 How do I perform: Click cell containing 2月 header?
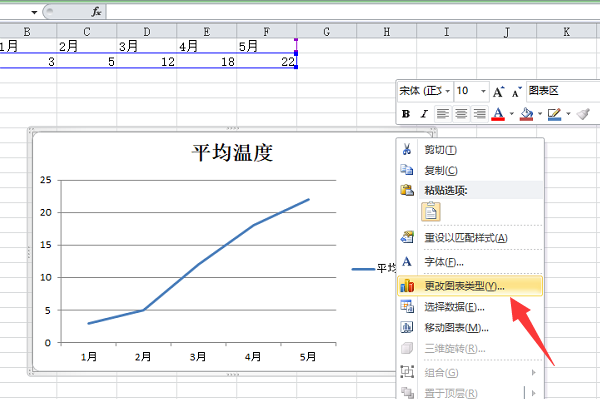pos(86,46)
